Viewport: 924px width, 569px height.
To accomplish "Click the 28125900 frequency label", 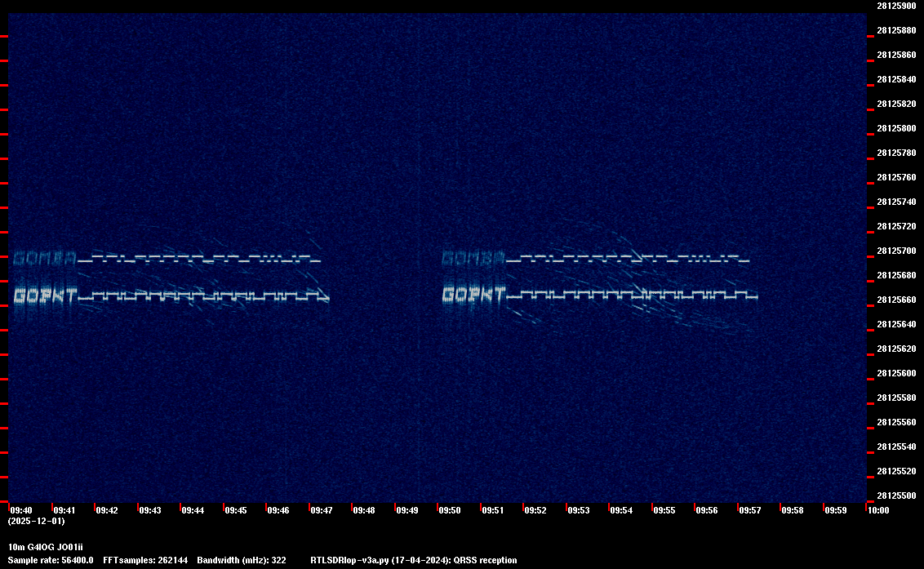I will tap(897, 6).
